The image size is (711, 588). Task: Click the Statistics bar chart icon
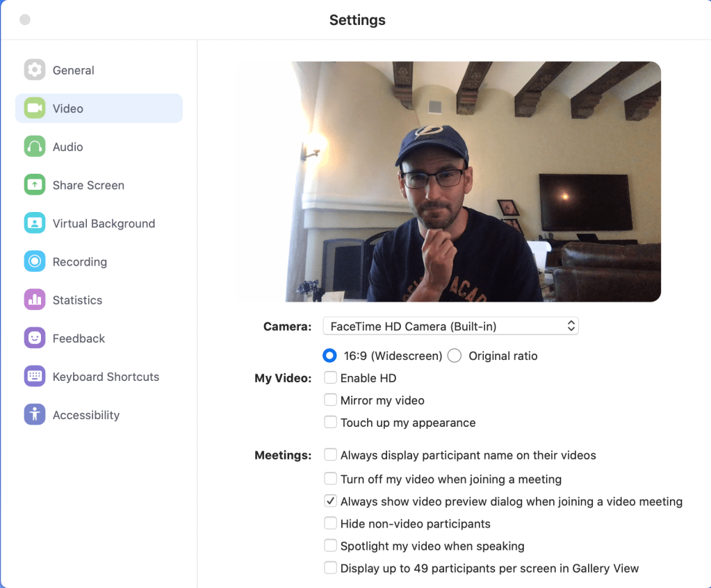35,300
